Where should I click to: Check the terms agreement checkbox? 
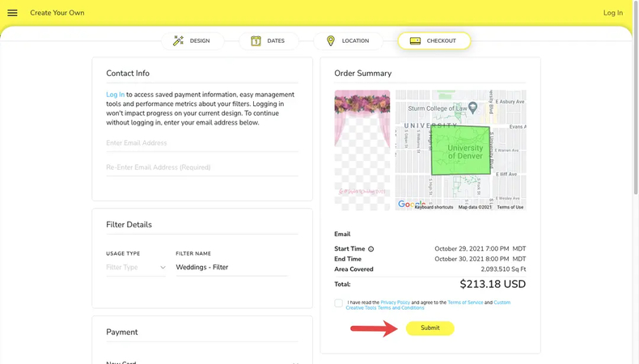point(338,303)
